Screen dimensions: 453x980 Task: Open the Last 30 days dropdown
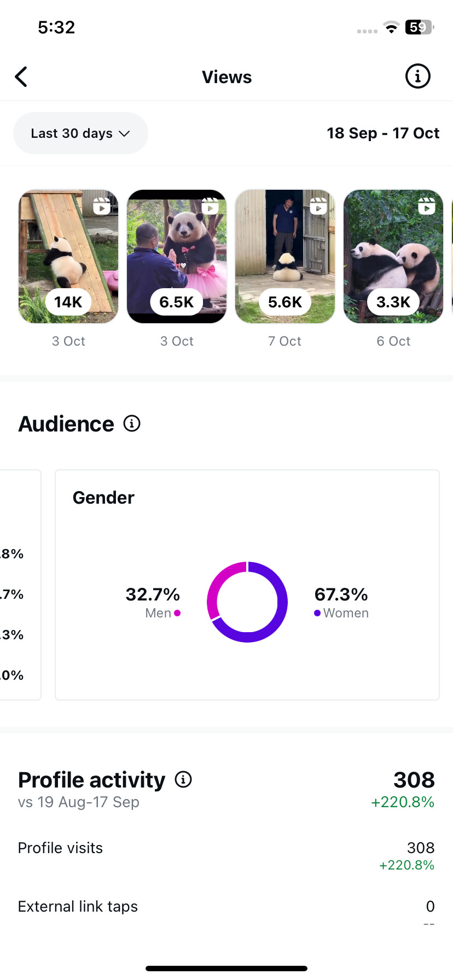point(80,133)
